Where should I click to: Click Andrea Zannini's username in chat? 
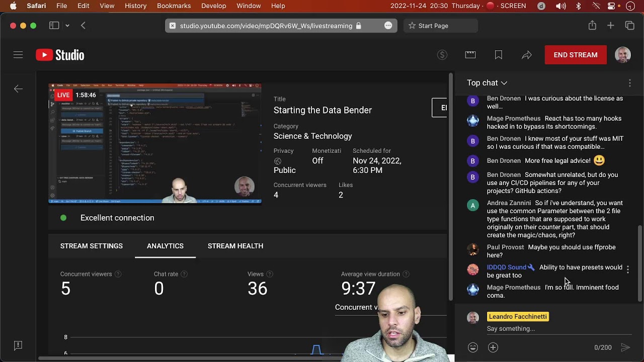[x=509, y=203]
